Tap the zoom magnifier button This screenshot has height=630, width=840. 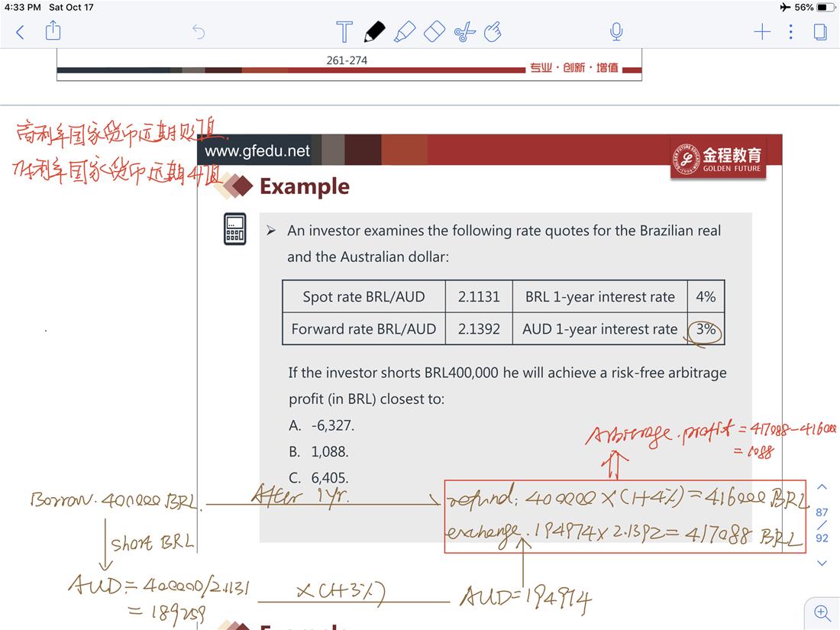[x=822, y=612]
